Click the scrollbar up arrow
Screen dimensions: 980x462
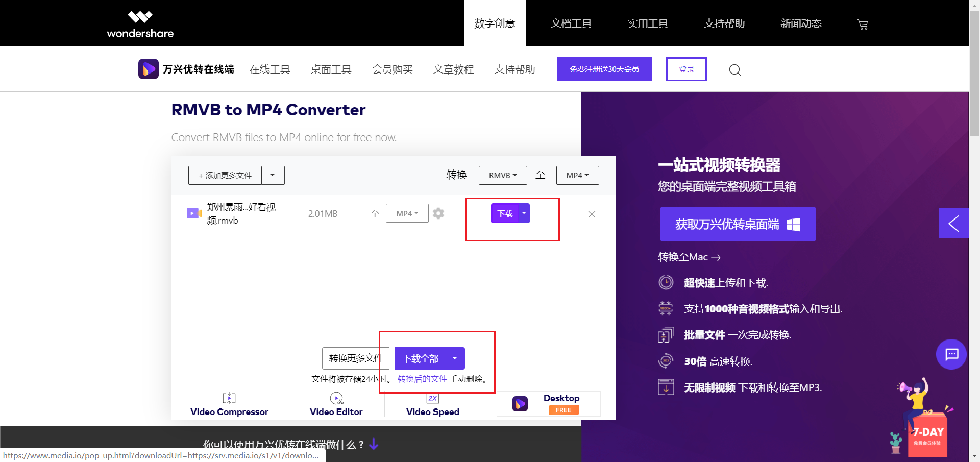pyautogui.click(x=975, y=5)
